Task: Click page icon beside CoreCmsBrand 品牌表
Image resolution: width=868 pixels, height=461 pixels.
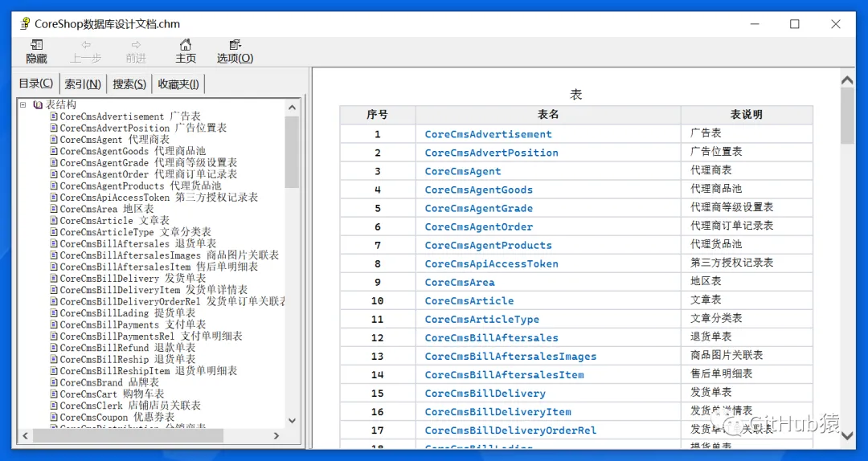Action: pos(54,382)
